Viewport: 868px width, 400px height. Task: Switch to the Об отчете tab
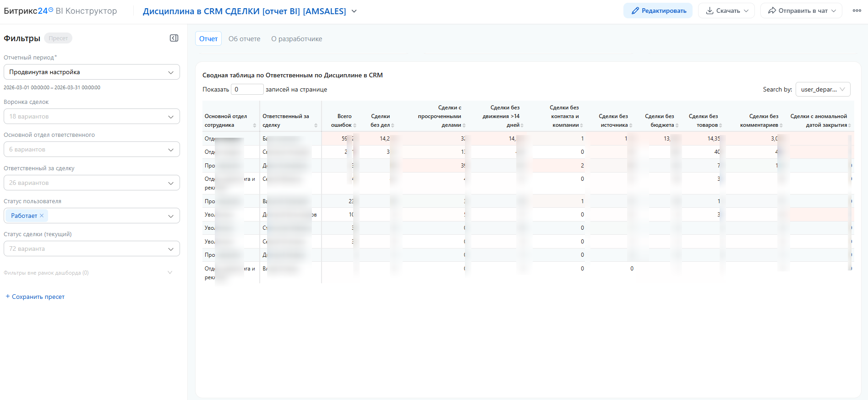(x=244, y=39)
